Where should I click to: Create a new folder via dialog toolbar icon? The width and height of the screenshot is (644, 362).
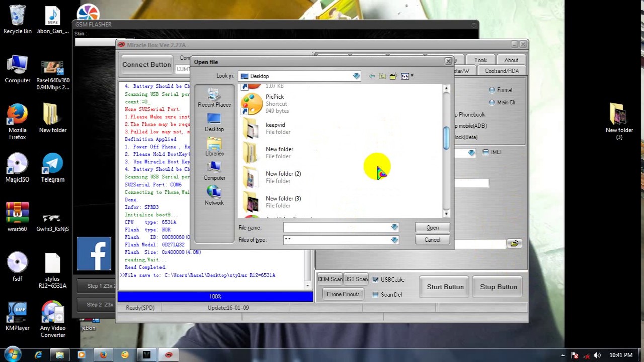[x=393, y=76]
